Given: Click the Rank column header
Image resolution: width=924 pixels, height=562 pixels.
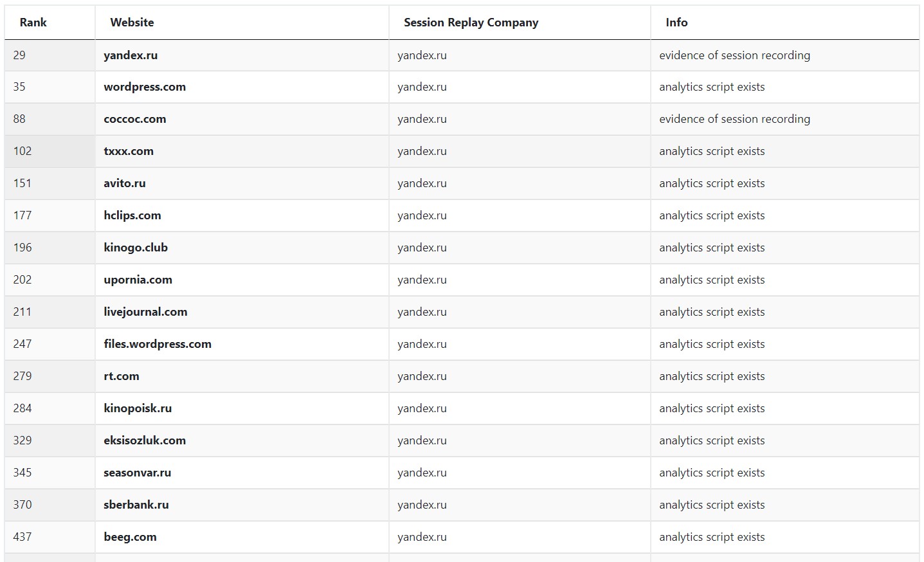Looking at the screenshot, I should tap(33, 23).
